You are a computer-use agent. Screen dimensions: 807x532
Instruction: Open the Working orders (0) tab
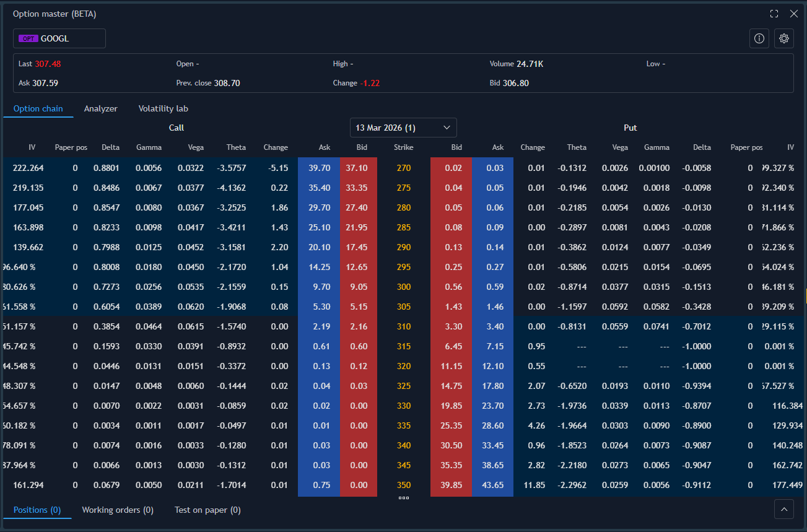click(117, 510)
